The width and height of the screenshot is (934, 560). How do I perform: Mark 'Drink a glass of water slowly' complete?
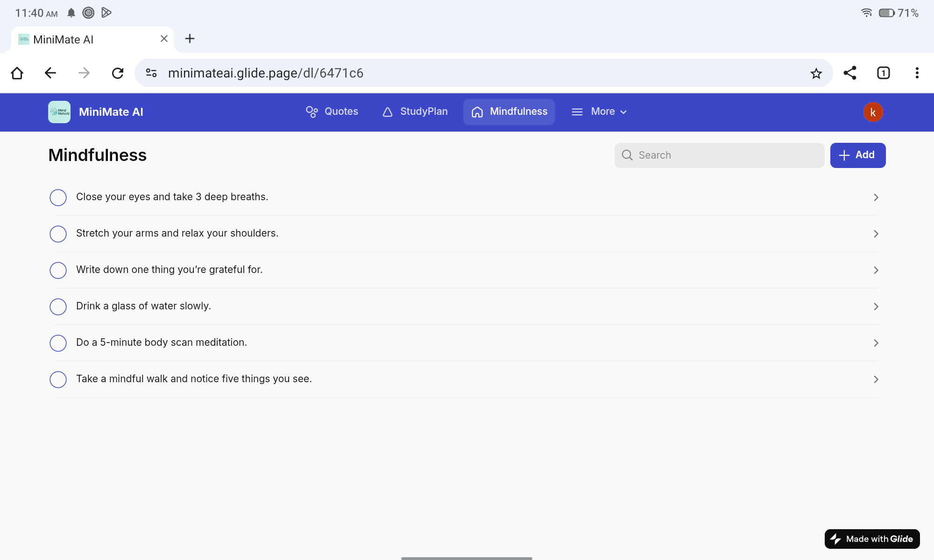[58, 307]
